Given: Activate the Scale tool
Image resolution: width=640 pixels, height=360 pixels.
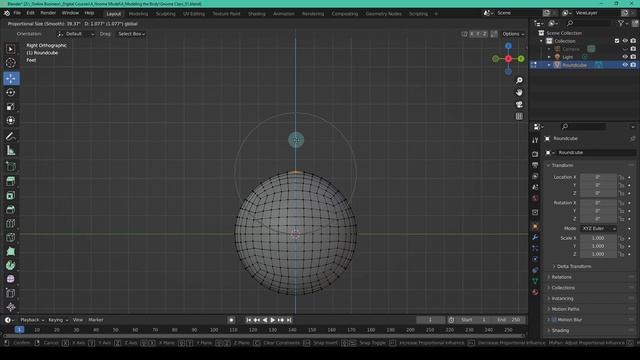Looking at the screenshot, I should [x=11, y=107].
